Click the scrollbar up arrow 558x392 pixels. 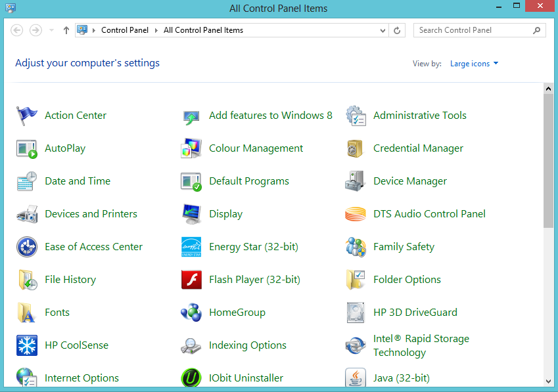(x=548, y=89)
